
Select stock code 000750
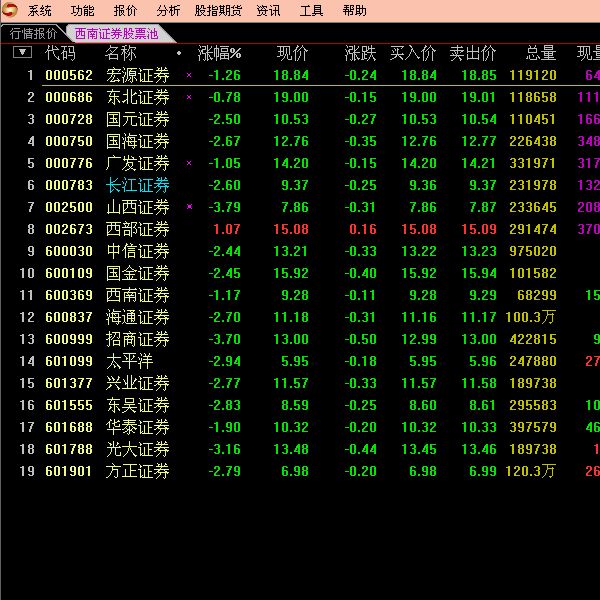[69, 141]
